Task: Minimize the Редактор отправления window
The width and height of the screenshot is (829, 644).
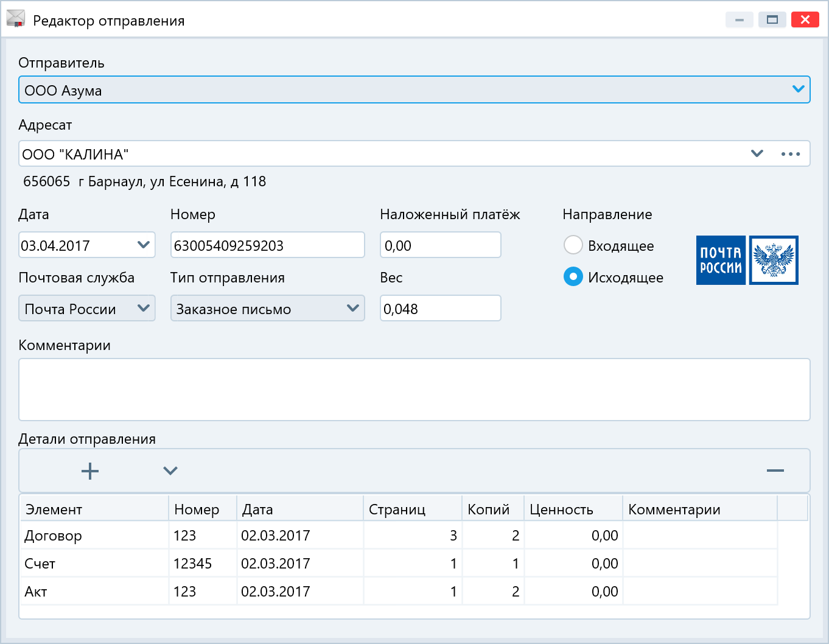Action: point(740,20)
